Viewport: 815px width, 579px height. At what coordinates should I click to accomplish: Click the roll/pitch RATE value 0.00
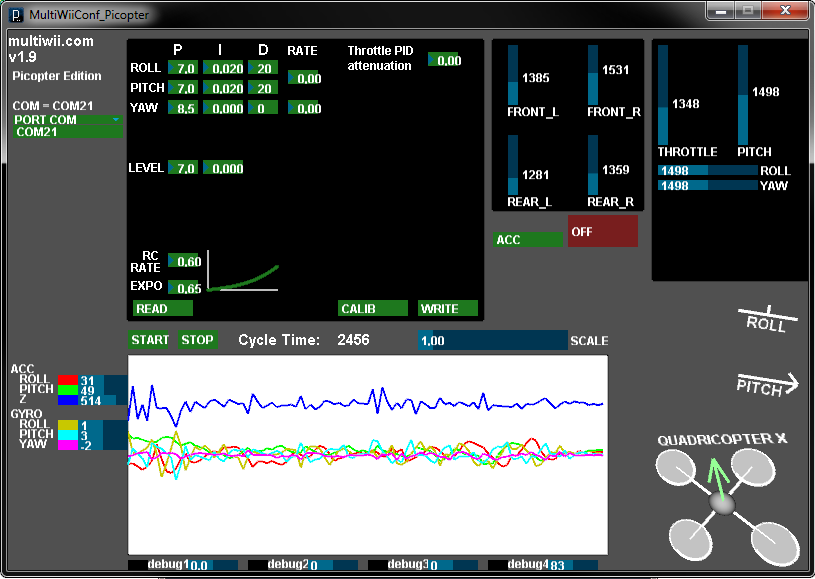coord(305,78)
